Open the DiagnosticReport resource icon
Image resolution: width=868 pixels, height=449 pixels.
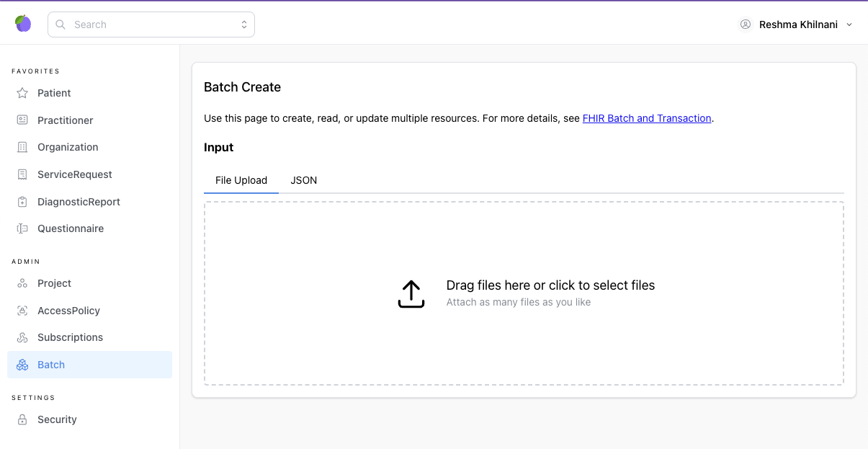pyautogui.click(x=22, y=201)
